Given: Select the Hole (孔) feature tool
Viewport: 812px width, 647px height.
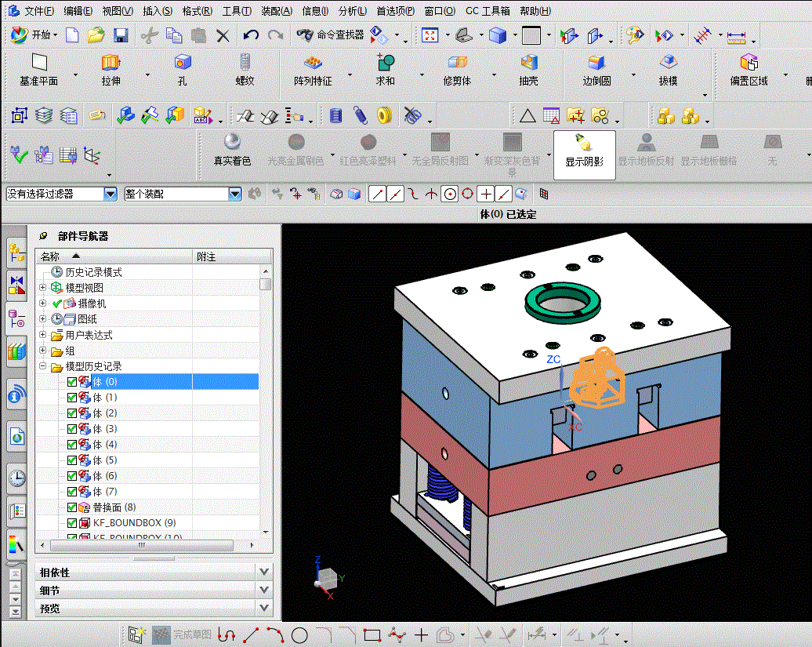Looking at the screenshot, I should click(183, 63).
